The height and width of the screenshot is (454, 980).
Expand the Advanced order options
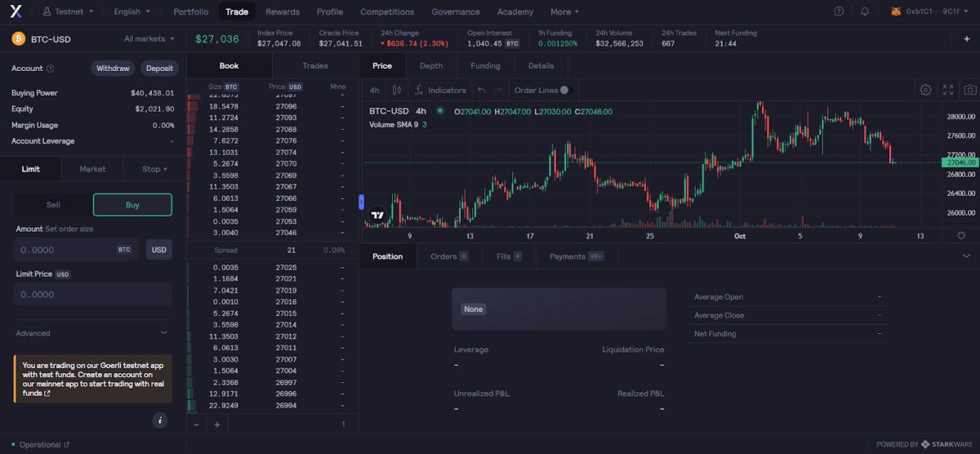click(x=92, y=333)
